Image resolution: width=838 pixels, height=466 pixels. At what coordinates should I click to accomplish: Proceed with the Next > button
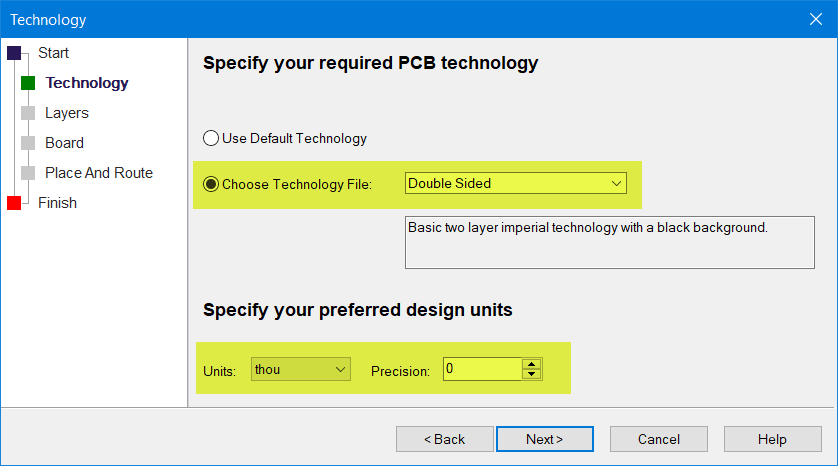(x=545, y=439)
